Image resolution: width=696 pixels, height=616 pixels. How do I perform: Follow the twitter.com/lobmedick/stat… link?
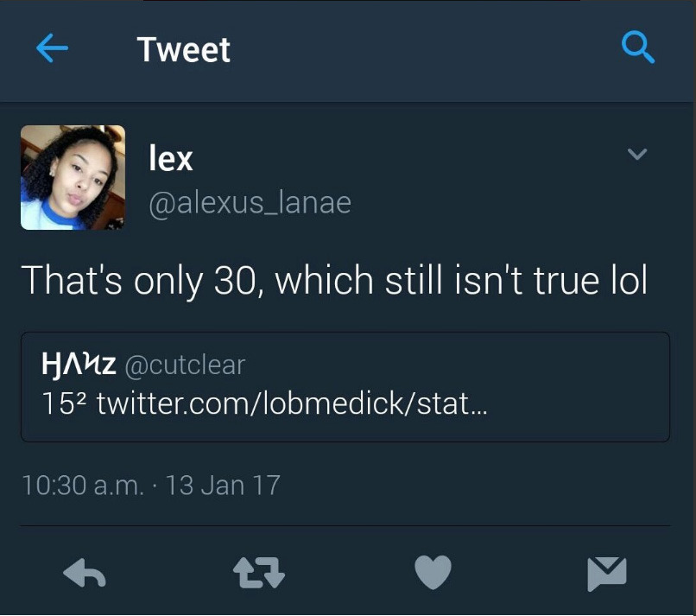[x=292, y=403]
